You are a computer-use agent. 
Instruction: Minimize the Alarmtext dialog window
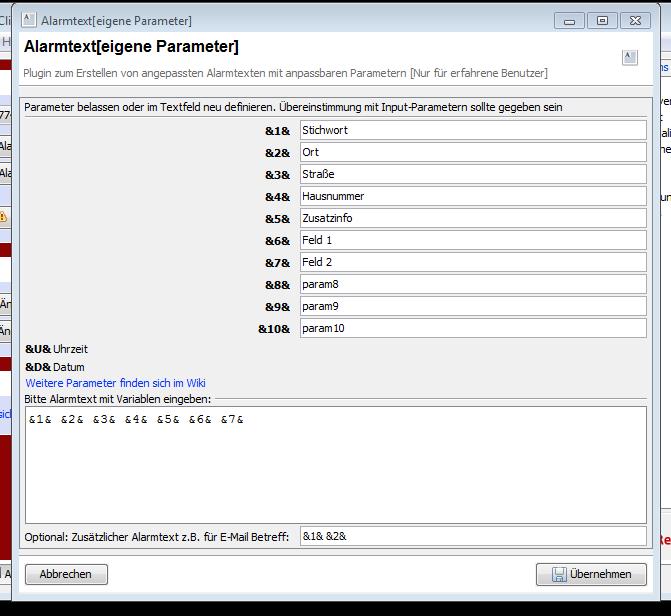(x=570, y=20)
